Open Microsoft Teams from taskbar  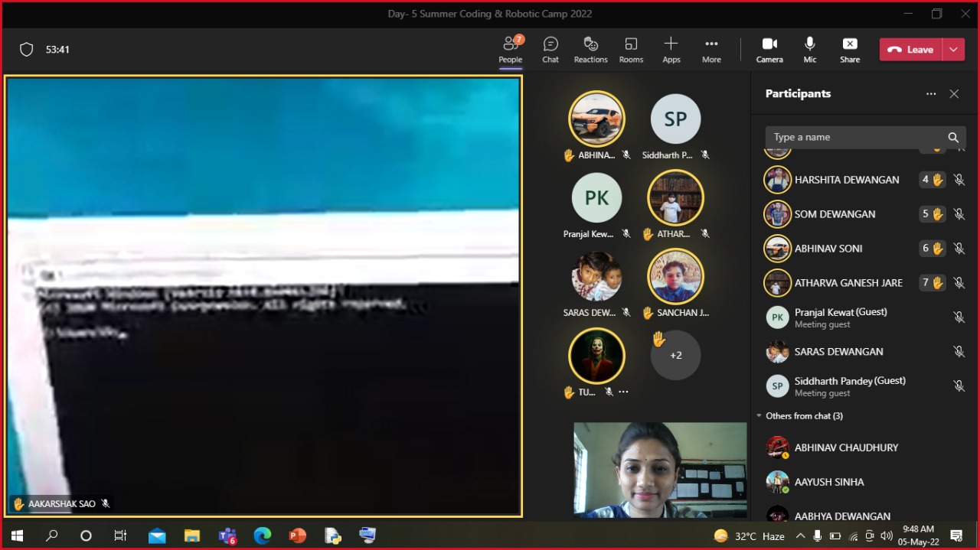227,536
